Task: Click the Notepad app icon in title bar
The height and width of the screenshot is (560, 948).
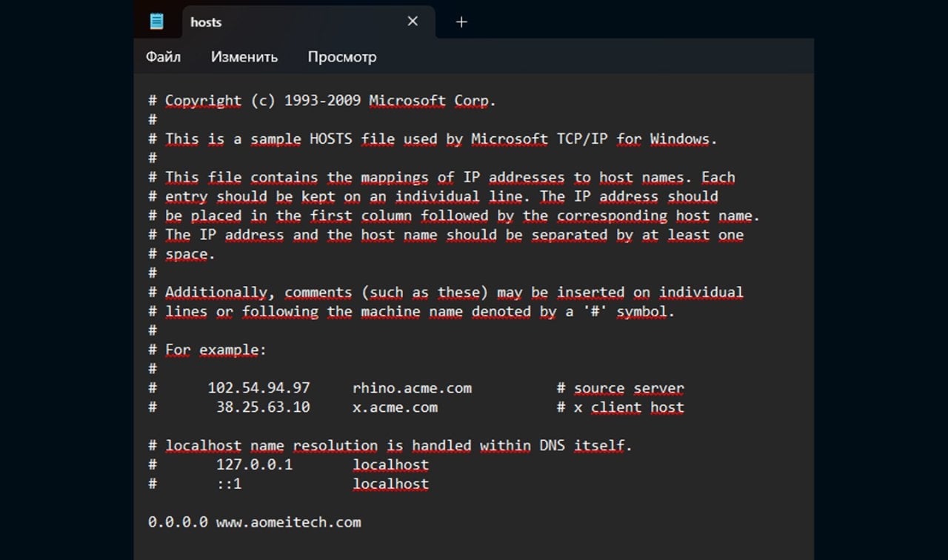Action: (x=156, y=21)
